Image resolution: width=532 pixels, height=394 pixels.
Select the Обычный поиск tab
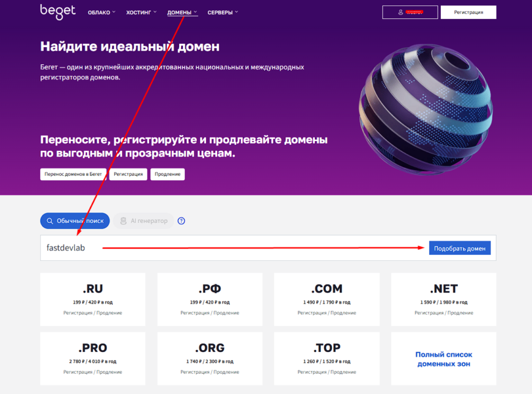tap(75, 221)
